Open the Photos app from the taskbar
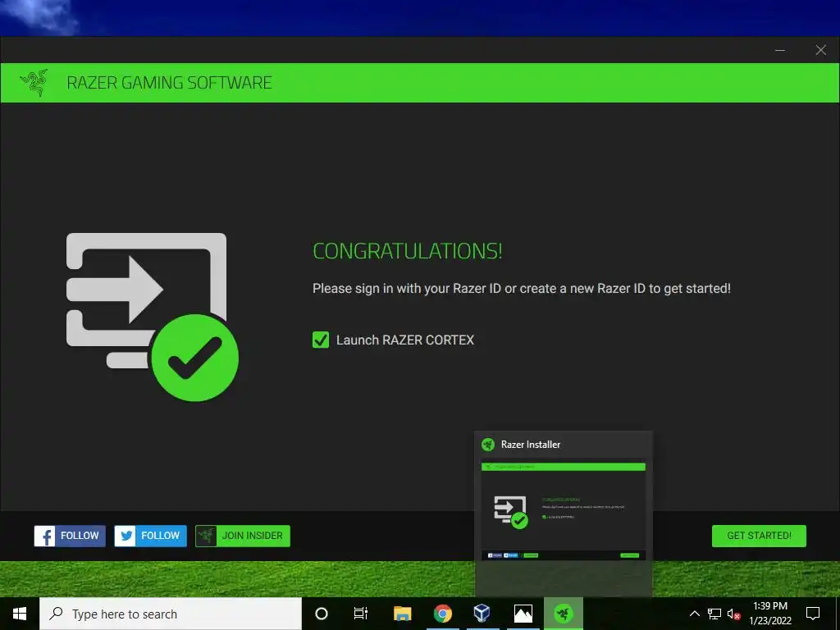Viewport: 840px width, 630px height. pos(523,614)
